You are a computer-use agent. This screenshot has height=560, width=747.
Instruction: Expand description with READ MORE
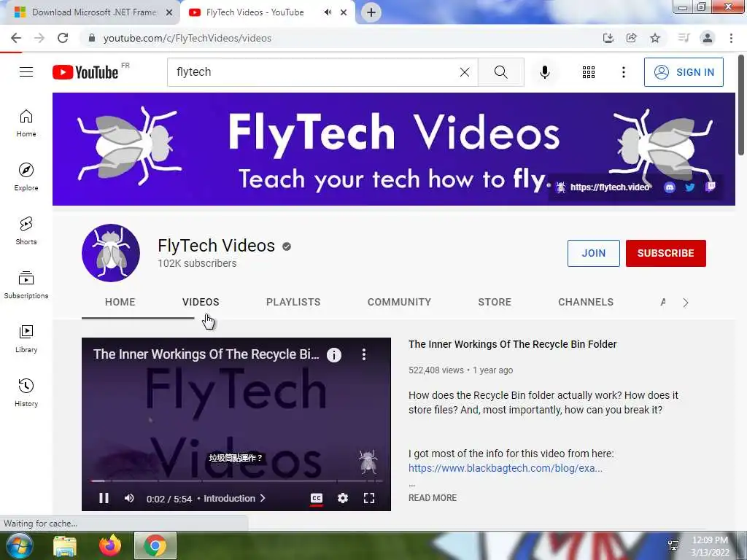(x=433, y=497)
